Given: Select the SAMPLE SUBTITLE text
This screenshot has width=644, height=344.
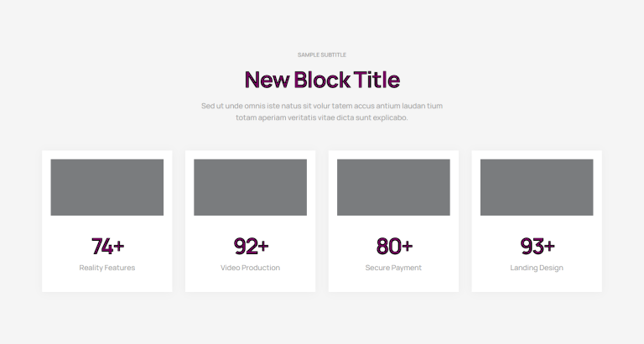Looking at the screenshot, I should click(322, 55).
